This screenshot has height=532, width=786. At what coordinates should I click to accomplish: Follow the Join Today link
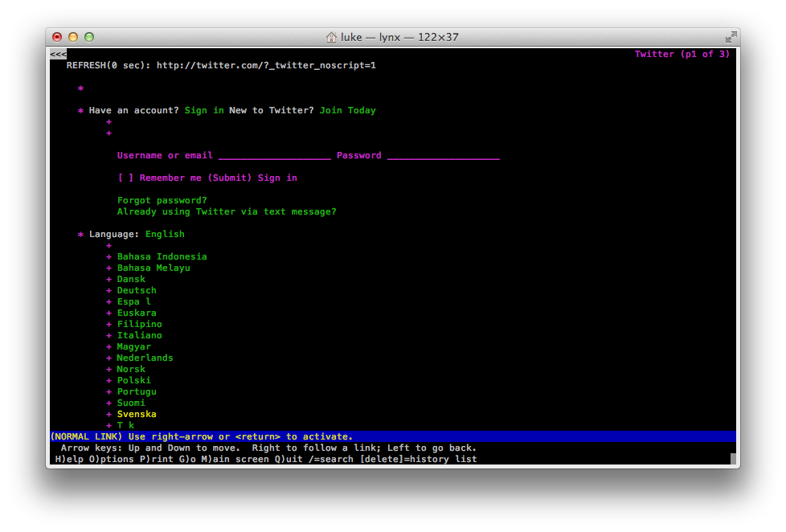click(x=347, y=111)
